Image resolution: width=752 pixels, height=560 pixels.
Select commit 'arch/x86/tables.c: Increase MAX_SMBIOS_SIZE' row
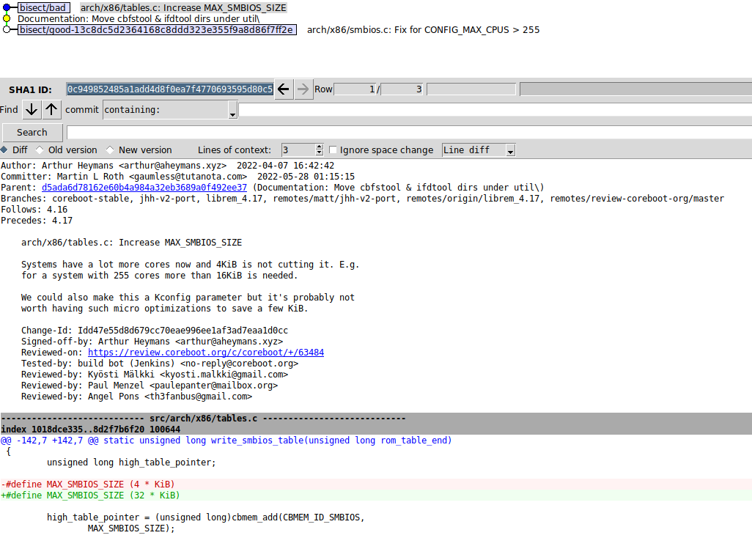point(183,7)
